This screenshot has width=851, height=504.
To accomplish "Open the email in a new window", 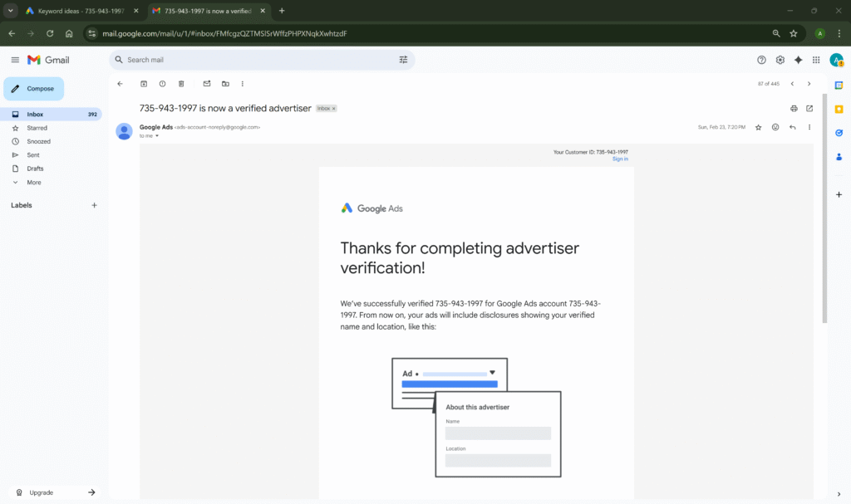I will click(x=809, y=108).
